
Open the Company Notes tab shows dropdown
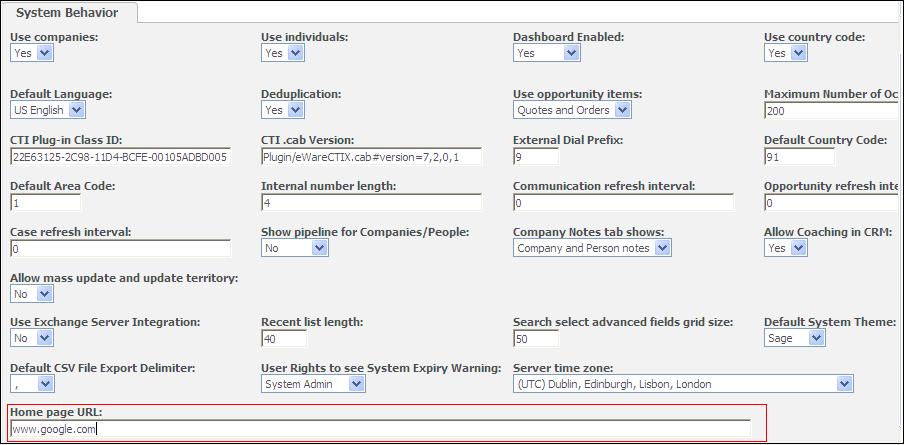tap(592, 248)
